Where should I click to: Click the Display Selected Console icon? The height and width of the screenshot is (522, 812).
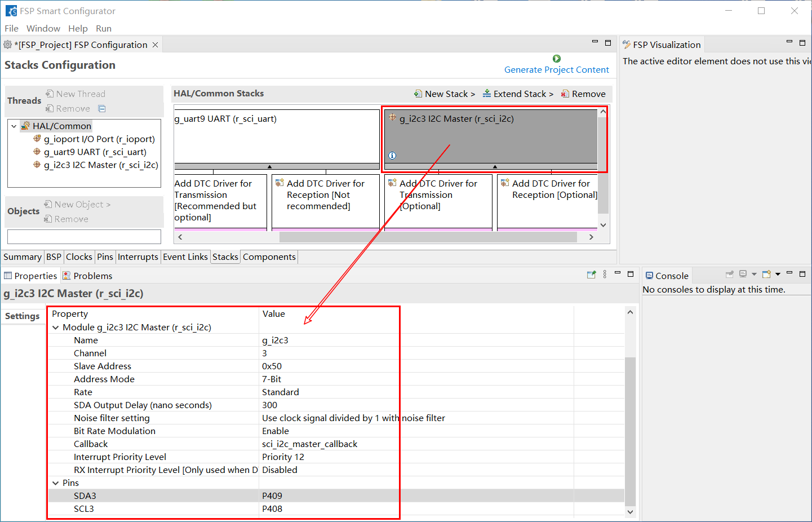click(743, 274)
